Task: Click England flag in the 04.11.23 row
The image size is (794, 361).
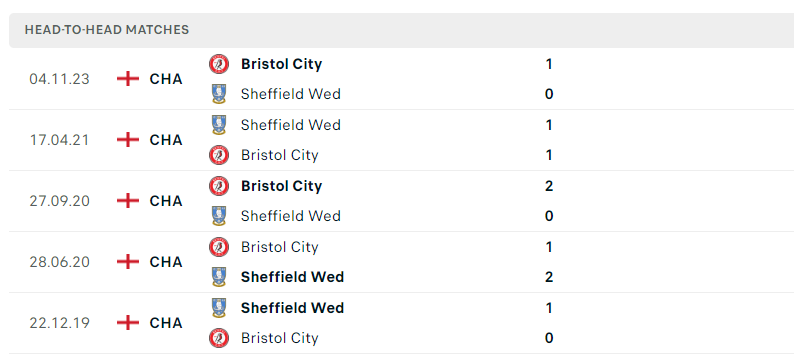Action: 128,79
